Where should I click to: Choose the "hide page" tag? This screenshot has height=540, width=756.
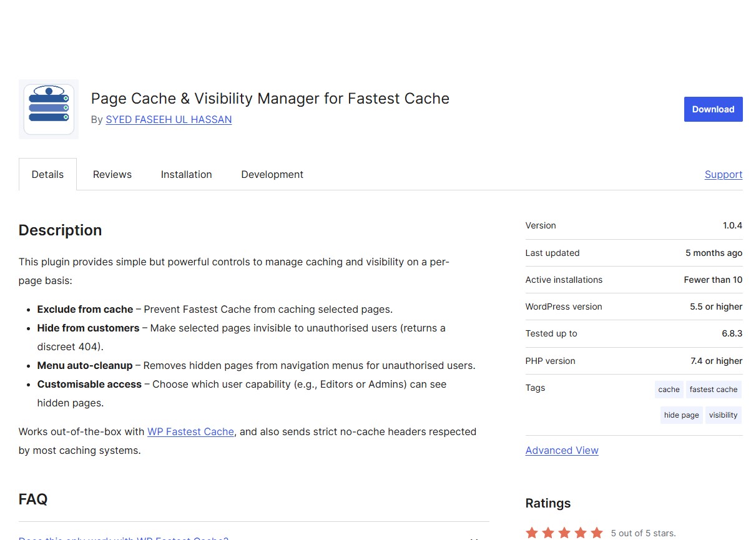[x=681, y=415]
